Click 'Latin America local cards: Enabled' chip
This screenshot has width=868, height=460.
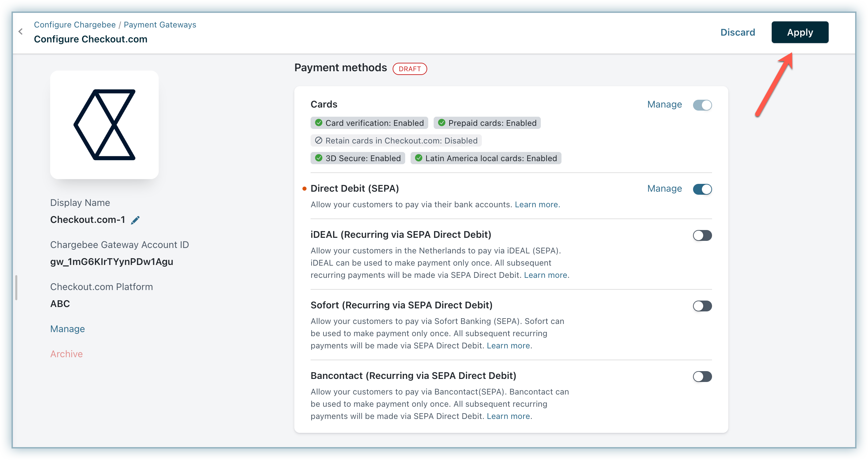[486, 158]
